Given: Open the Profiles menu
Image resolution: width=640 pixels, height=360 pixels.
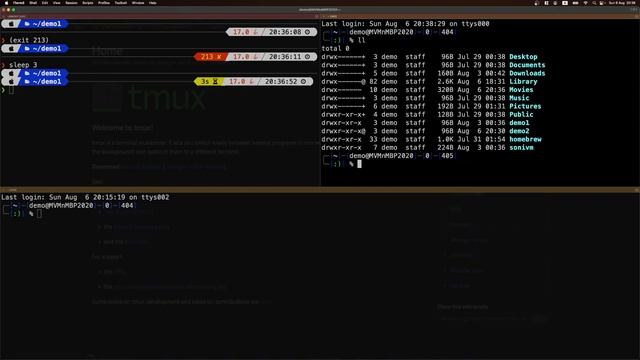Looking at the screenshot, I should click(x=104, y=3).
